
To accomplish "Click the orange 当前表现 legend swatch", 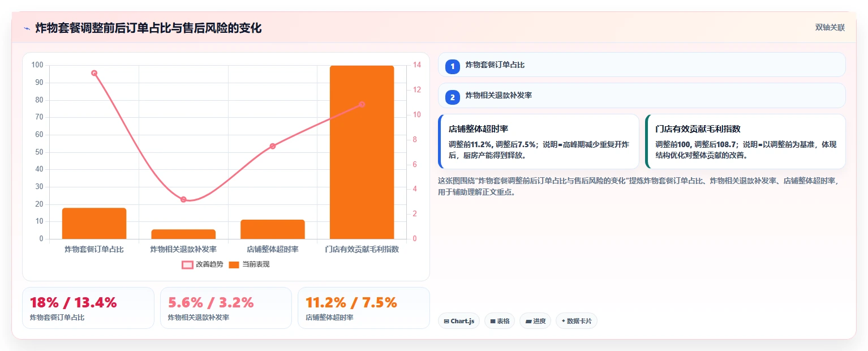I will pos(234,264).
